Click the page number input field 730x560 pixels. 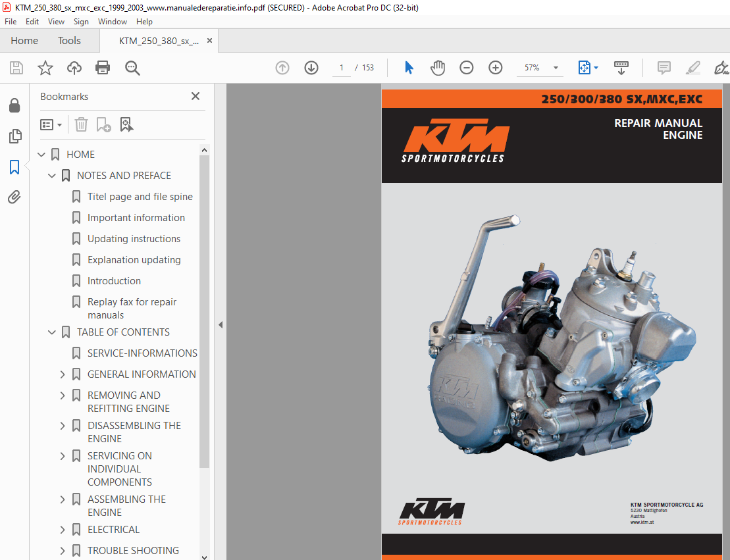(x=341, y=68)
